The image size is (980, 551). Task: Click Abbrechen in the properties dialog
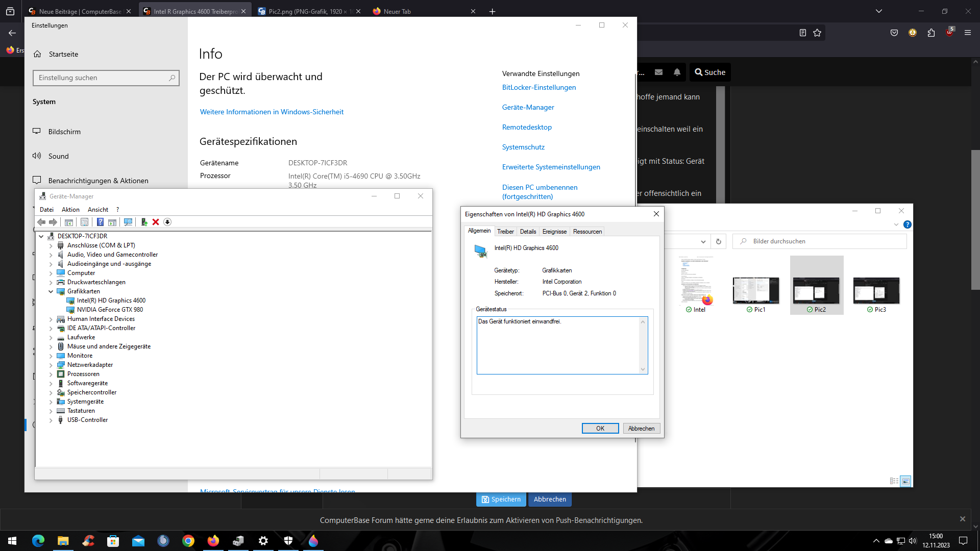pos(642,429)
